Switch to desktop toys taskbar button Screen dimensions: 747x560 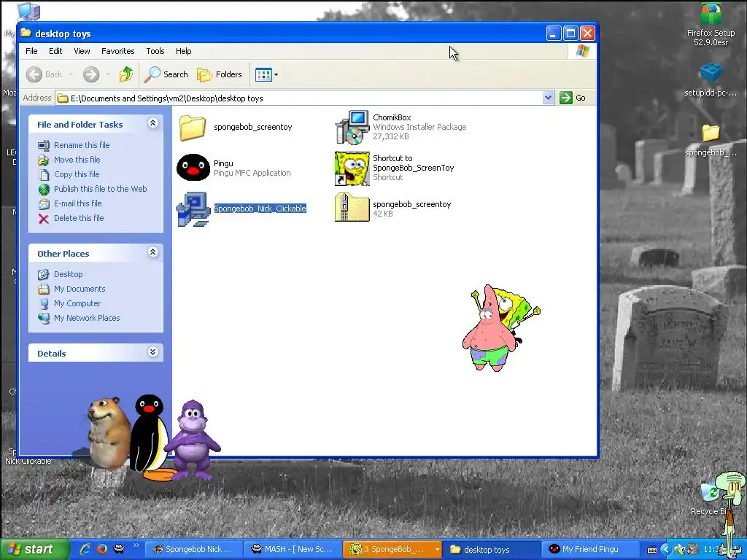(492, 549)
